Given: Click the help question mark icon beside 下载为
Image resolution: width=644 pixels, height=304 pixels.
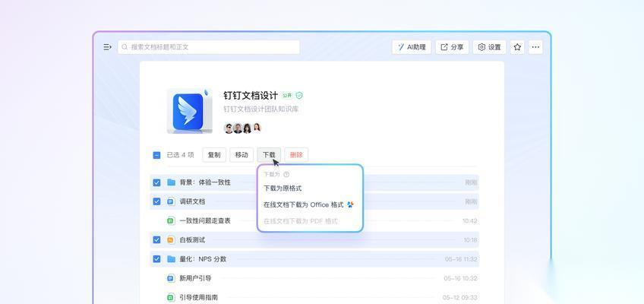Looking at the screenshot, I should [x=286, y=174].
